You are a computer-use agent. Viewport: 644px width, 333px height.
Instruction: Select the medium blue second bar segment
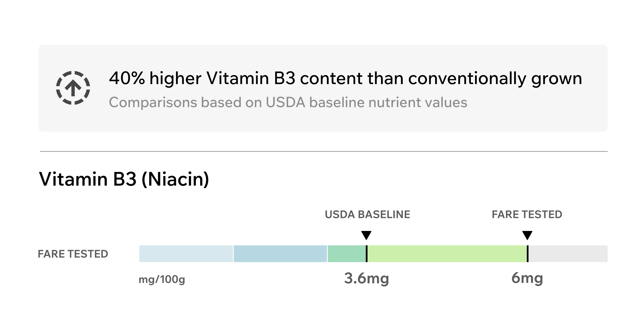click(x=280, y=254)
